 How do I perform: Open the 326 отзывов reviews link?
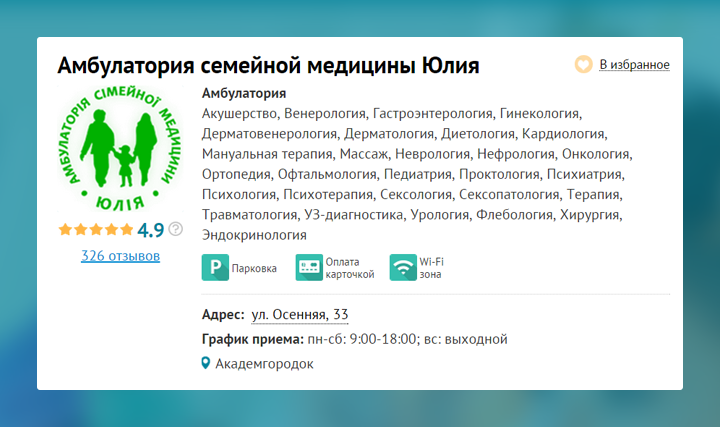(120, 256)
